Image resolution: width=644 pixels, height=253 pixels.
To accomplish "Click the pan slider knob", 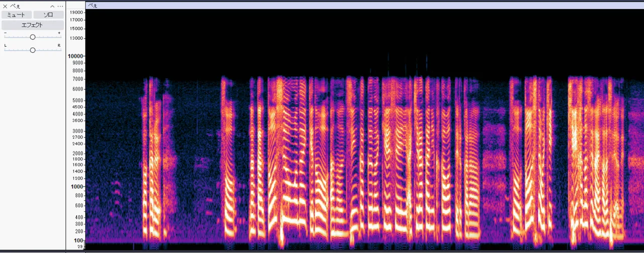I will coord(33,50).
